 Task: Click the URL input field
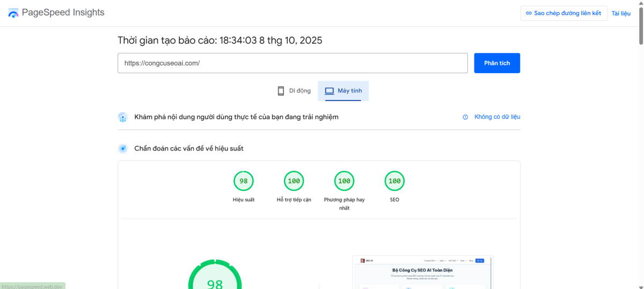click(292, 63)
